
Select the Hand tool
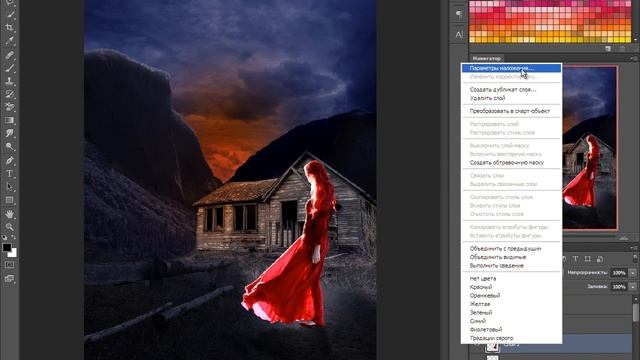[10, 213]
